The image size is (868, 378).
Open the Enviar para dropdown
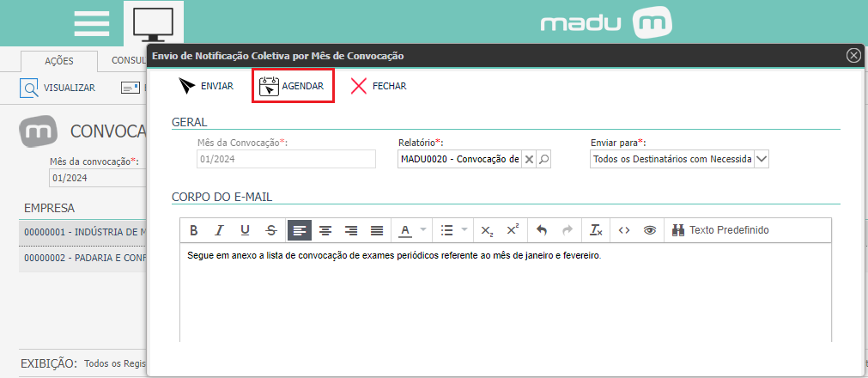[762, 160]
